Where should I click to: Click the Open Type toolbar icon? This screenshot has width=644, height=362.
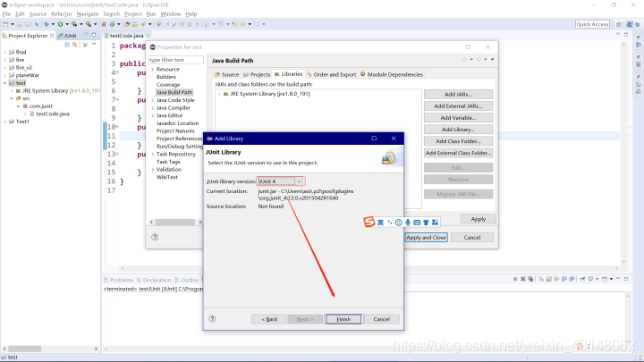(127, 24)
